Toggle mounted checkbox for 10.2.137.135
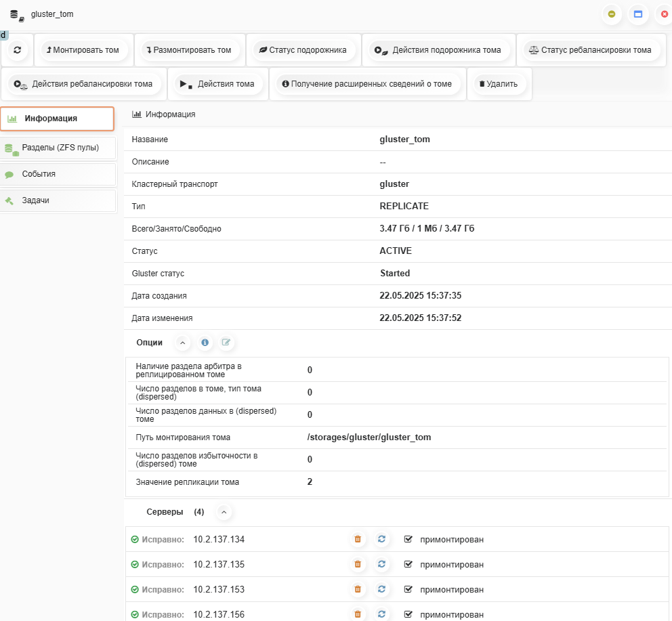This screenshot has width=672, height=621. [x=408, y=564]
